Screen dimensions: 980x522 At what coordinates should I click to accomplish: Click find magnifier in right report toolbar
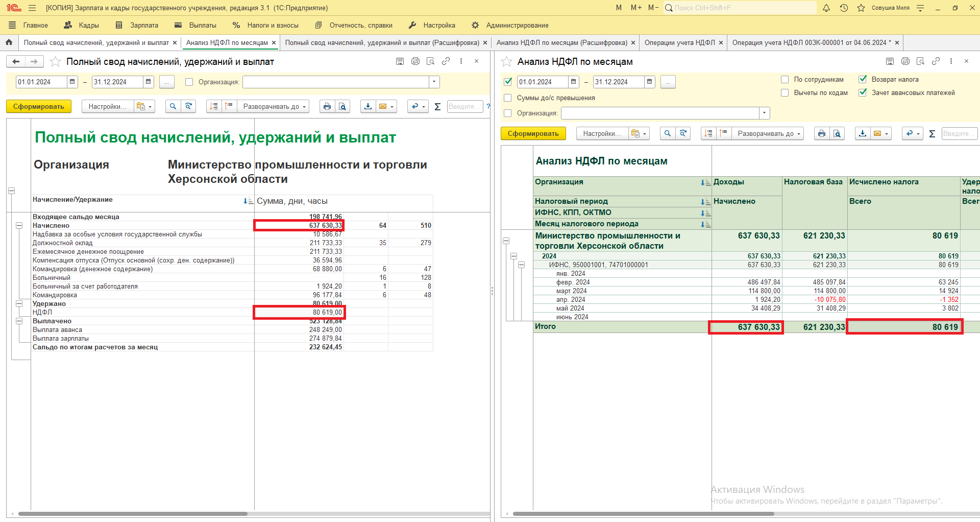(668, 133)
